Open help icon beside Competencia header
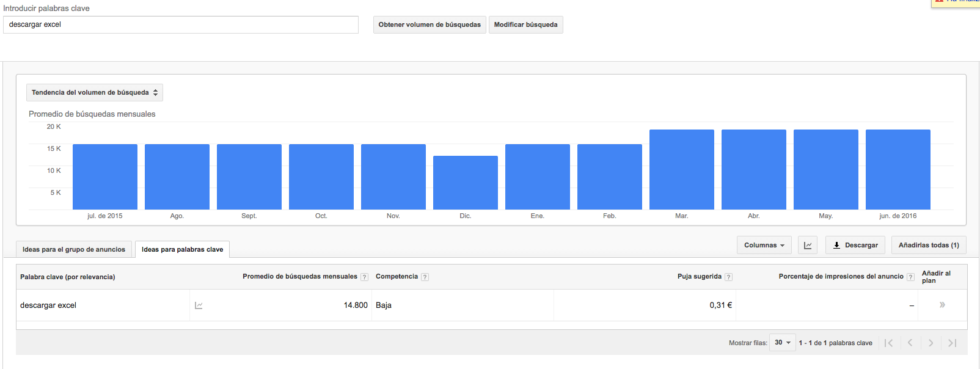The image size is (980, 369). point(425,277)
